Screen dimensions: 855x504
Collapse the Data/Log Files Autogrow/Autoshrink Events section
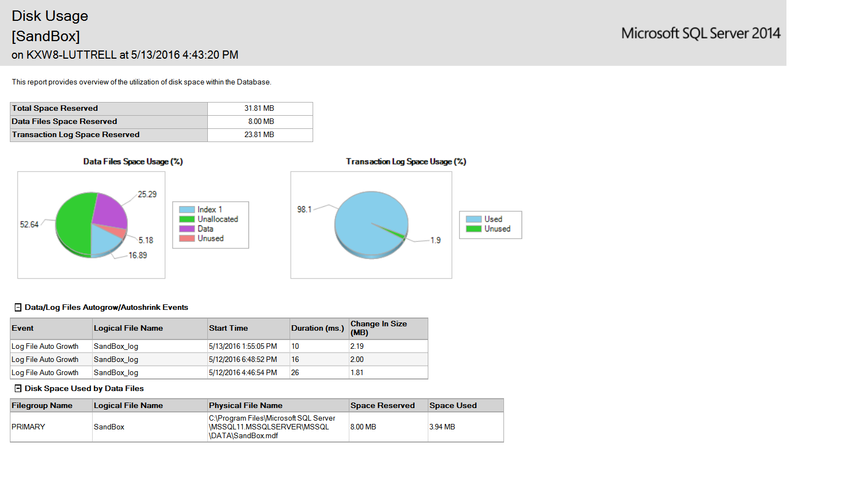pyautogui.click(x=18, y=308)
